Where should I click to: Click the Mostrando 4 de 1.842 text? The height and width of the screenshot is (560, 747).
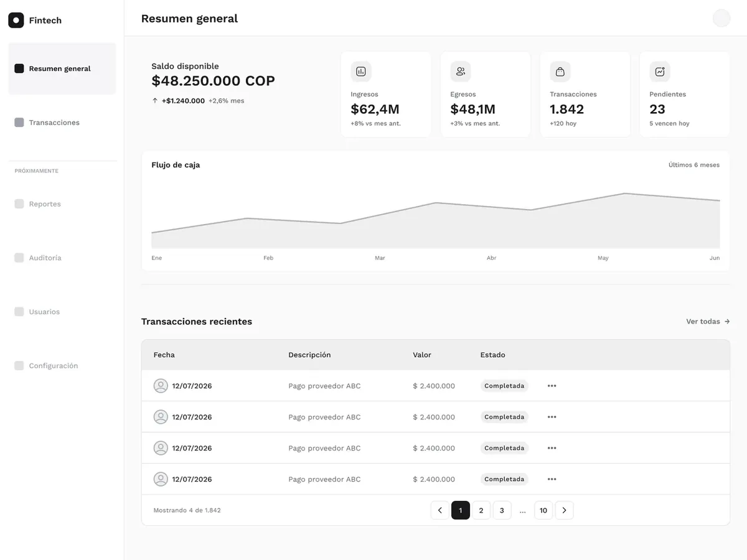click(x=187, y=510)
